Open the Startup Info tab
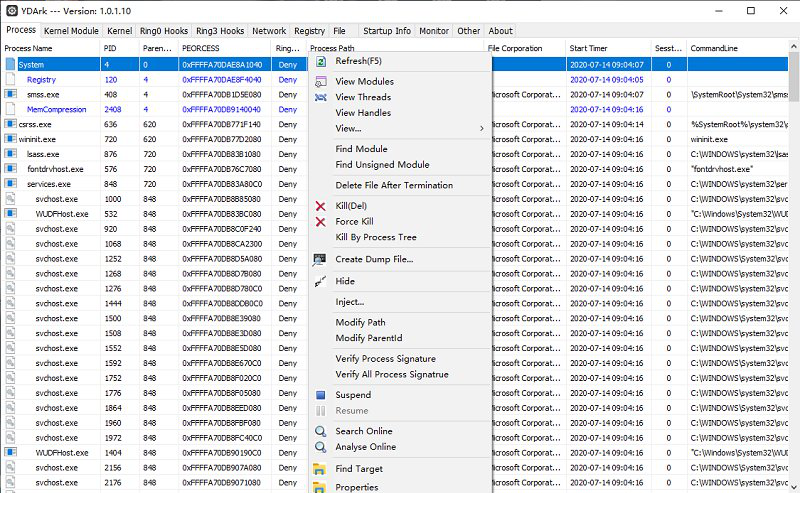 coord(387,31)
